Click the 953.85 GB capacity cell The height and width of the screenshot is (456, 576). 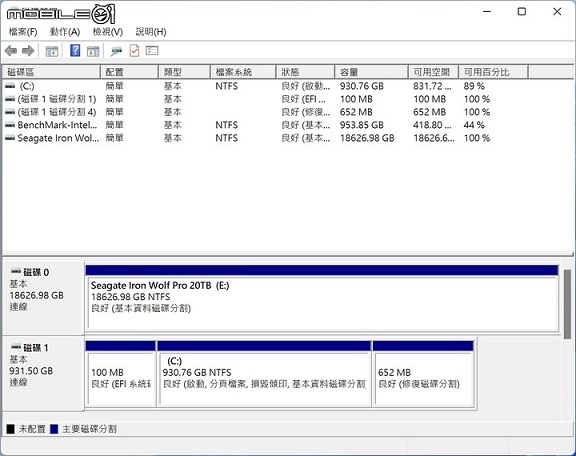point(361,125)
